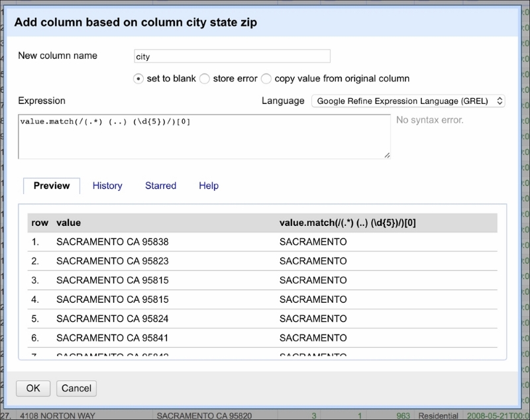Click the expression result column header
The width and height of the screenshot is (530, 420).
point(347,223)
